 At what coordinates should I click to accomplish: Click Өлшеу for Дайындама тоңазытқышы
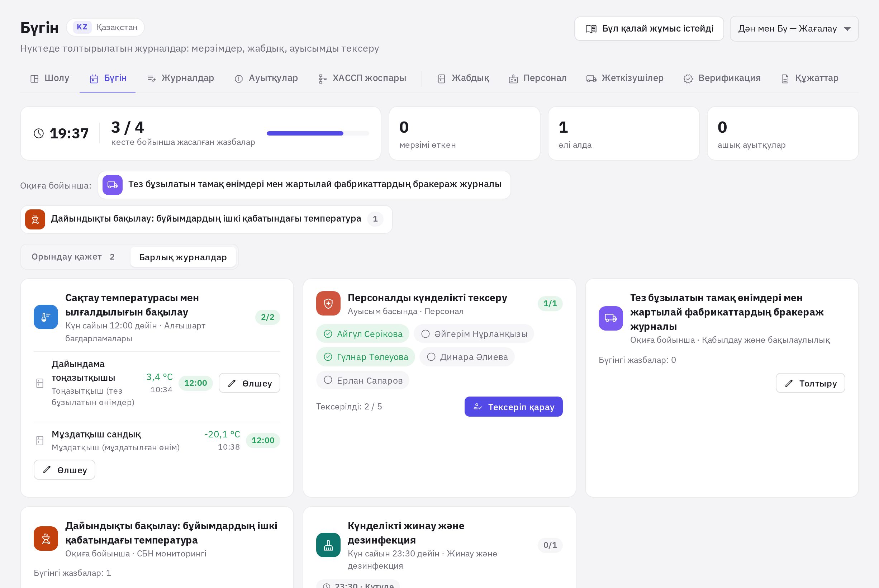(249, 383)
